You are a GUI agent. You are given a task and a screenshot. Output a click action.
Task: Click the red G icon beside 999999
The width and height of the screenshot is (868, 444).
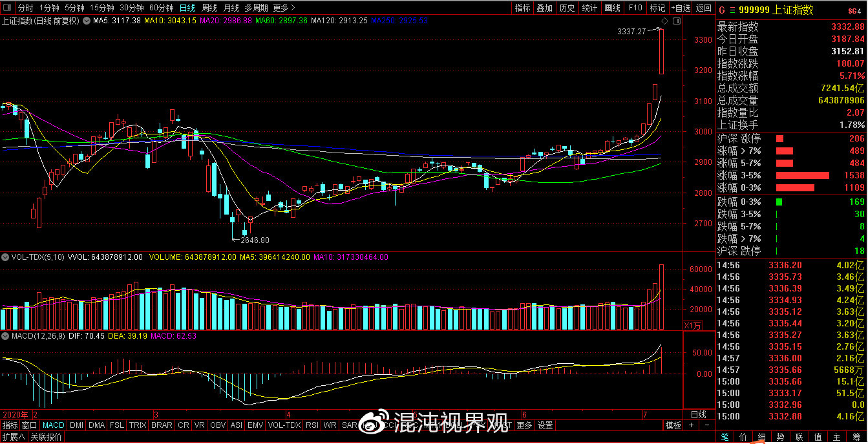pos(722,10)
